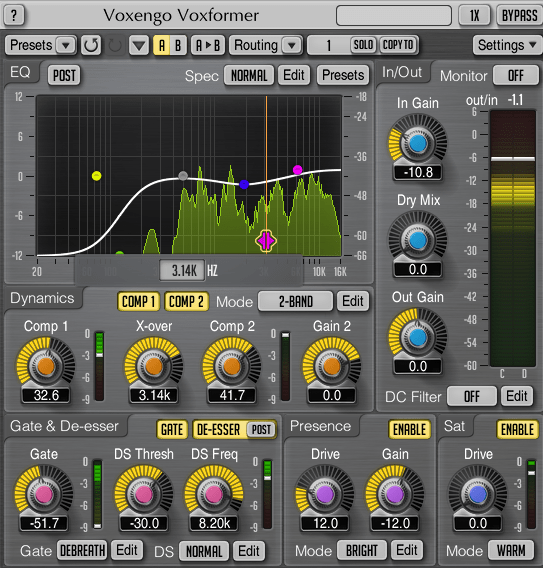543x568 pixels.
Task: Open Presence BRIGHT mode selector
Action: point(362,551)
